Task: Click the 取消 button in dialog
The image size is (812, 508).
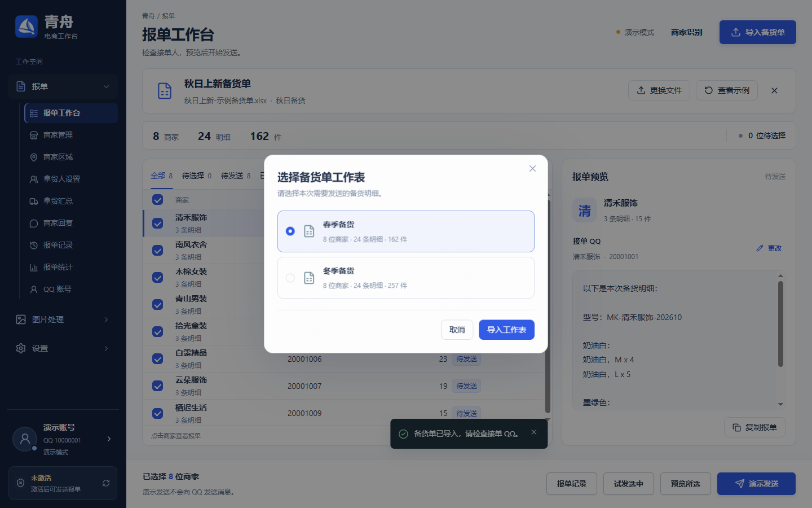Action: (x=457, y=330)
